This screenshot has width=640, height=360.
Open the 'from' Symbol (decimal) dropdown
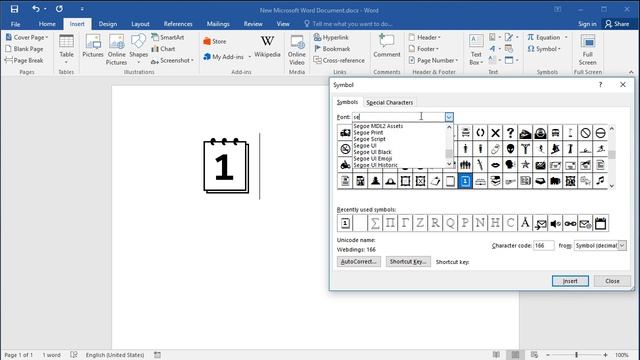[x=622, y=245]
